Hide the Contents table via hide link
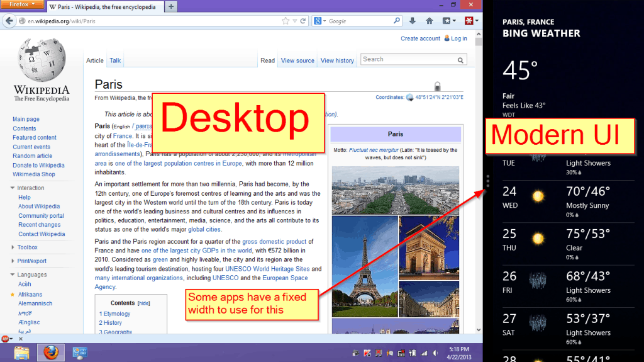644x362 pixels. (144, 303)
